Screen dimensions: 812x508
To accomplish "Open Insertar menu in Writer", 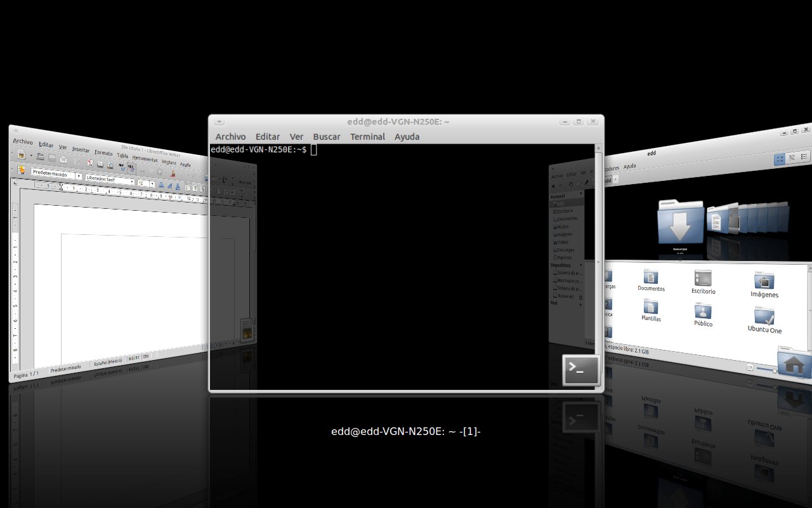I will click(x=81, y=149).
